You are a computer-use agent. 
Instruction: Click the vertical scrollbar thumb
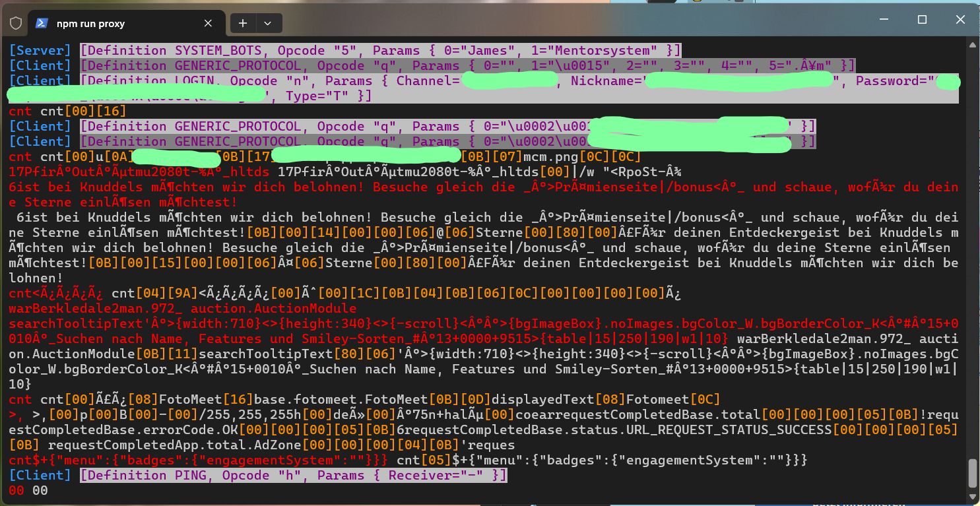tap(972, 472)
